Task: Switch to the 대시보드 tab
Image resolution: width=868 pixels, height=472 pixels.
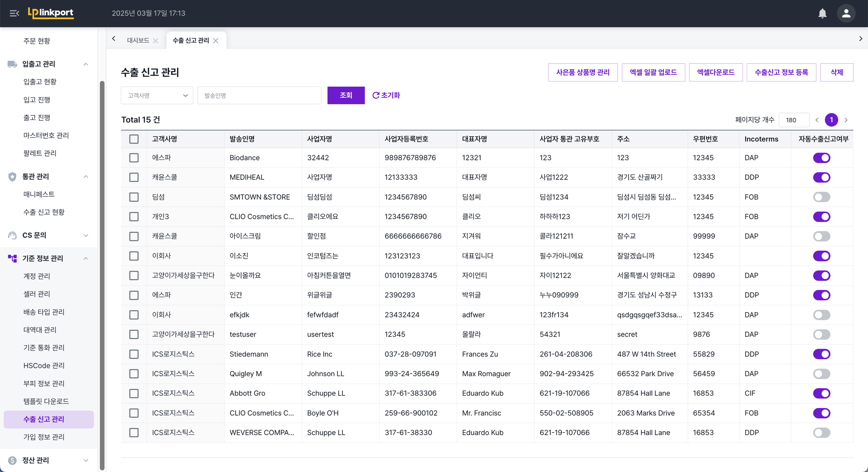Action: pos(138,41)
